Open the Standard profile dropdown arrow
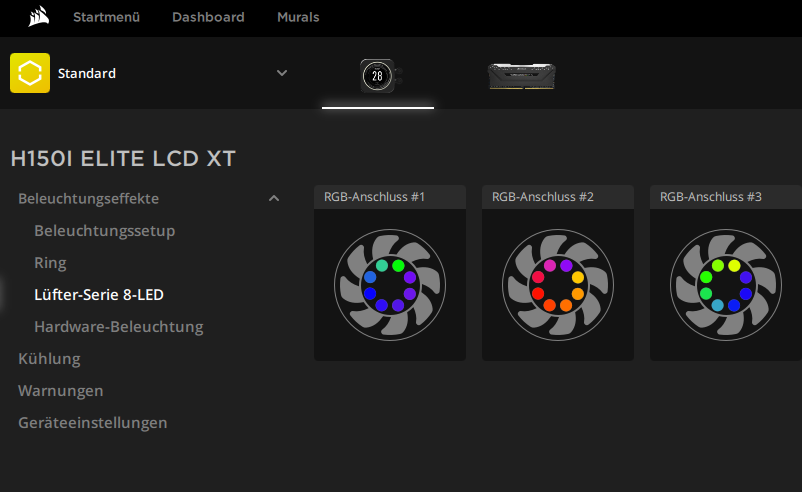Image resolution: width=802 pixels, height=492 pixels. click(x=282, y=73)
